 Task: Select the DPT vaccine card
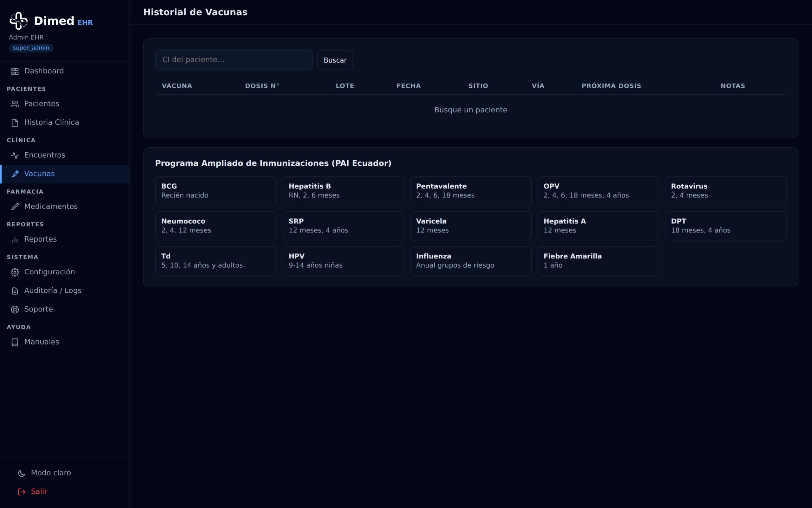coord(725,226)
